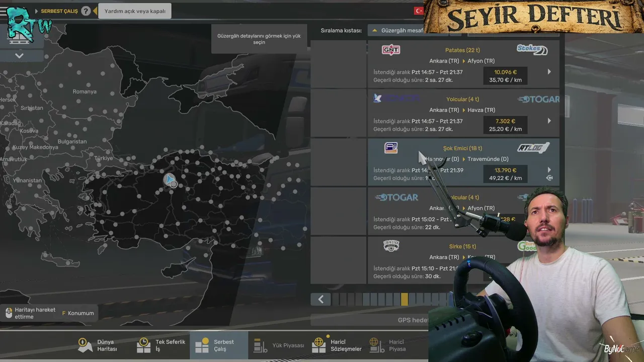
Task: Expand the chevron below the cargo icon
Action: [19, 55]
